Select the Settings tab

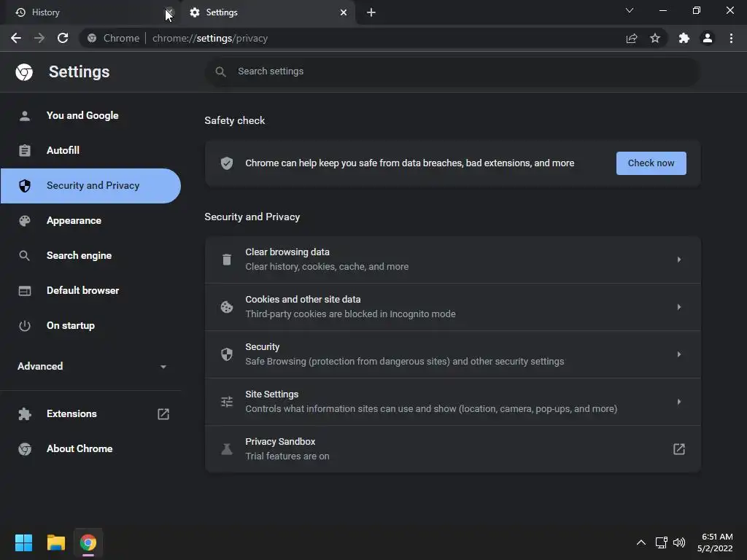(x=269, y=12)
